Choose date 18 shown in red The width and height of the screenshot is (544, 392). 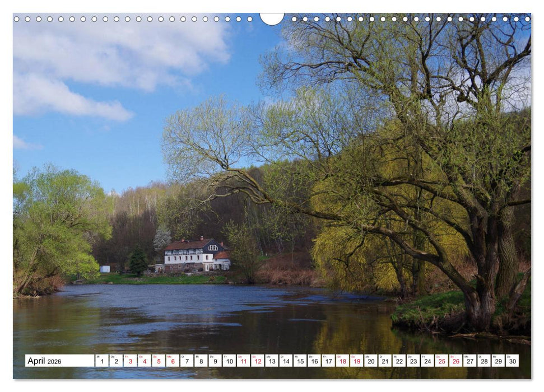pos(342,361)
